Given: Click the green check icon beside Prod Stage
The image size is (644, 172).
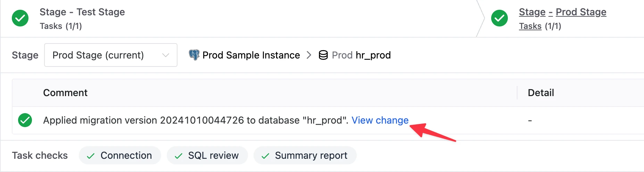Looking at the screenshot, I should click(499, 18).
